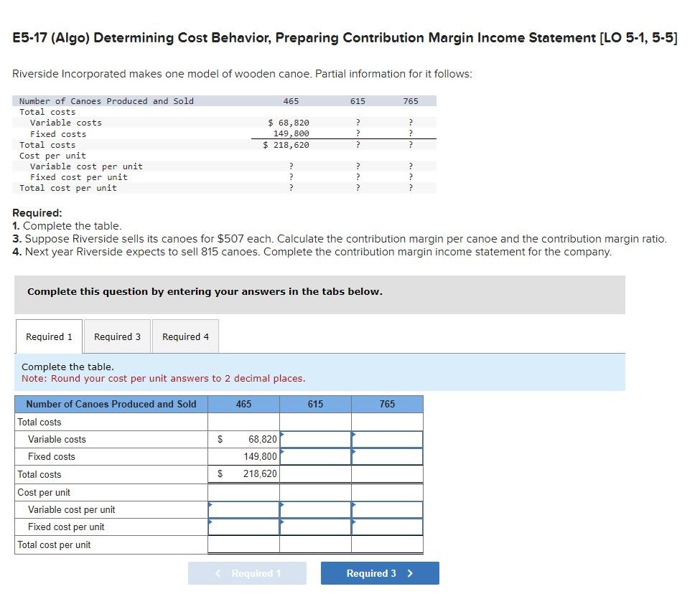The image size is (700, 599).
Task: Click variable cost per unit field under 765
Action: pyautogui.click(x=387, y=510)
